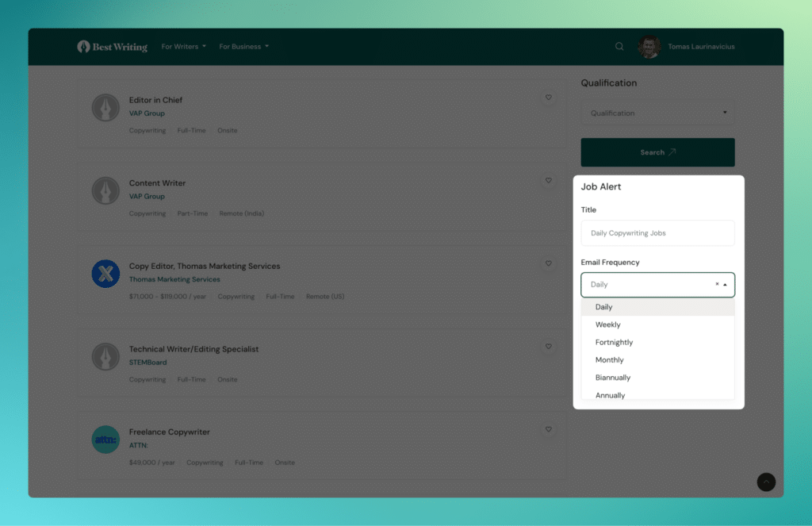This screenshot has width=812, height=526.
Task: Choose Daily frequency option
Action: point(657,307)
